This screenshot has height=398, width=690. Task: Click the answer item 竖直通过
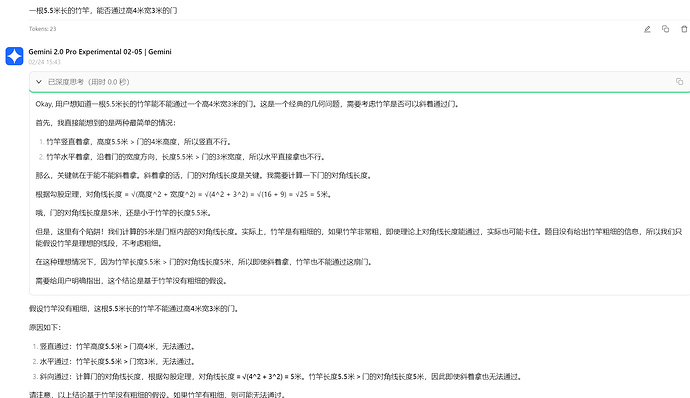click(x=117, y=346)
